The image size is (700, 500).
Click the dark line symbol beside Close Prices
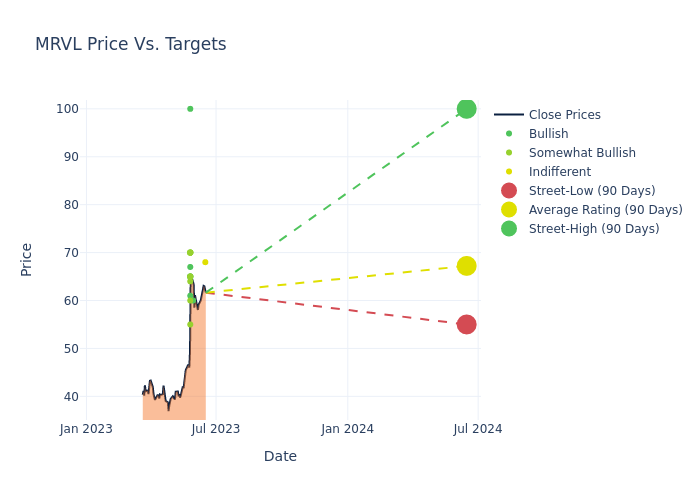pos(509,115)
